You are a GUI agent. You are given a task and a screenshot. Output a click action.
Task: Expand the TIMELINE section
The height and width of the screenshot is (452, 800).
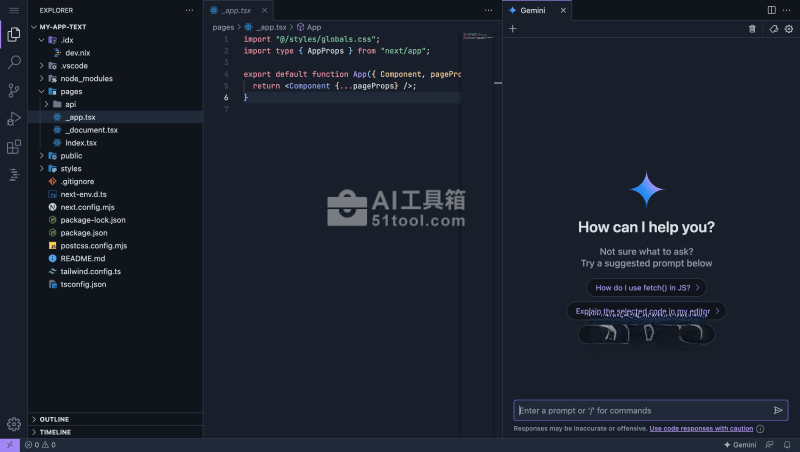pos(55,432)
